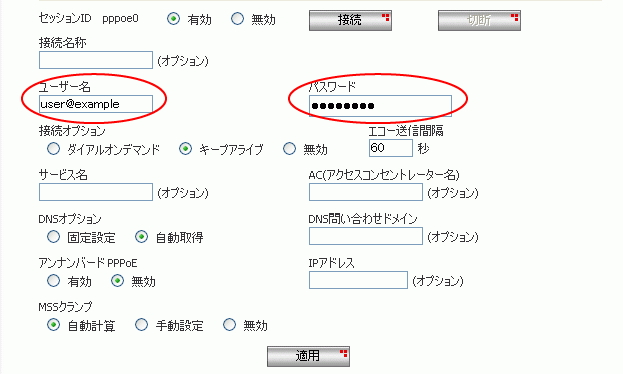Choose 自動取得 for DNSオプション
623x374 pixels.
[141, 237]
